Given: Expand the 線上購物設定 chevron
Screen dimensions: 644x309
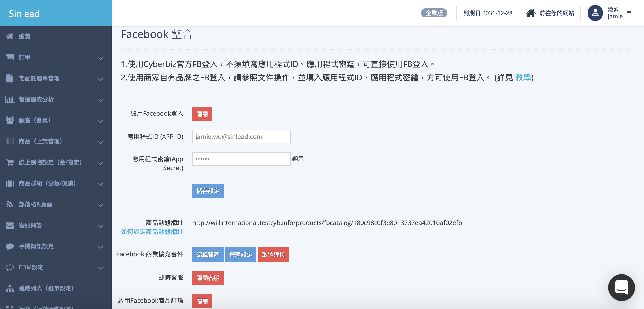Looking at the screenshot, I should (100, 163).
